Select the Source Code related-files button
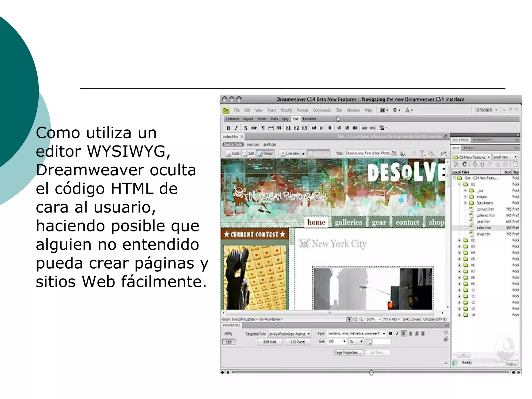This screenshot has width=532, height=399. coord(233,144)
